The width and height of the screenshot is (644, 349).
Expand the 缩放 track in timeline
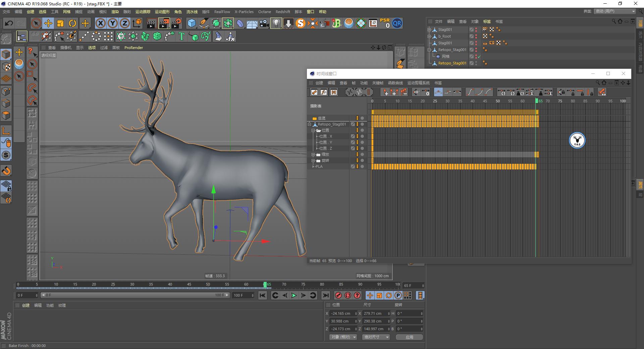pos(313,155)
